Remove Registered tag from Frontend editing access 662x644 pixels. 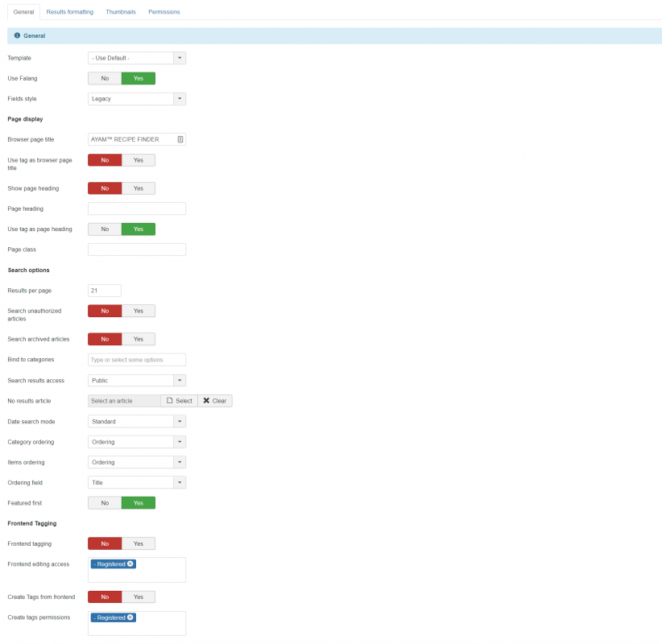pos(130,563)
